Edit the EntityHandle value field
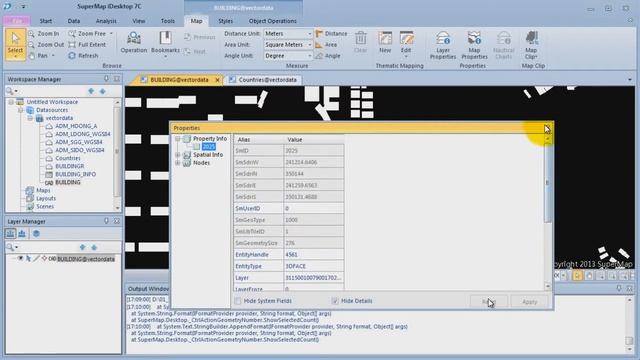 (x=313, y=255)
